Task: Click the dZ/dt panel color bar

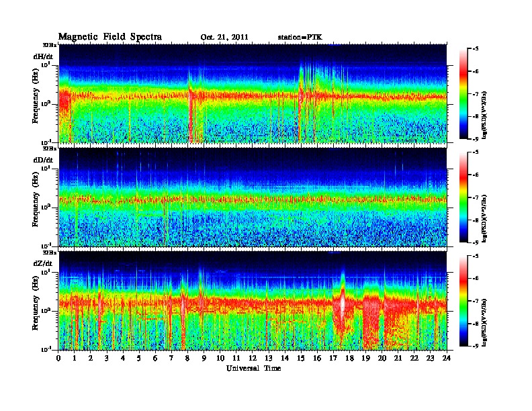Action: (463, 301)
